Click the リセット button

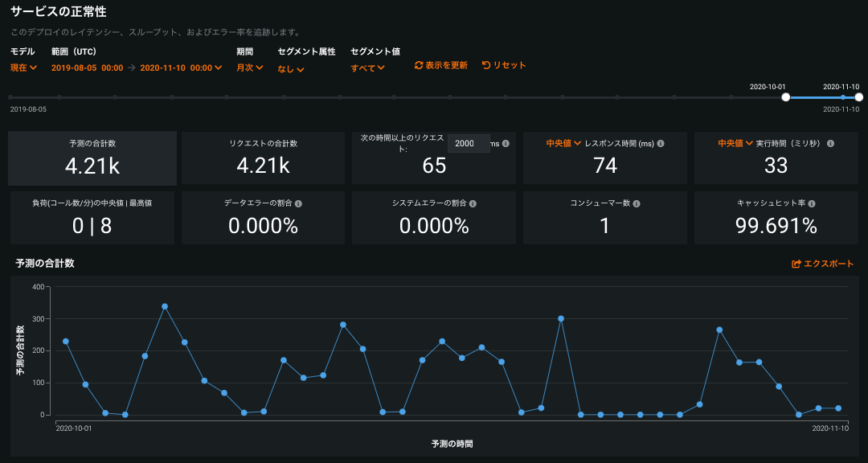(x=504, y=65)
